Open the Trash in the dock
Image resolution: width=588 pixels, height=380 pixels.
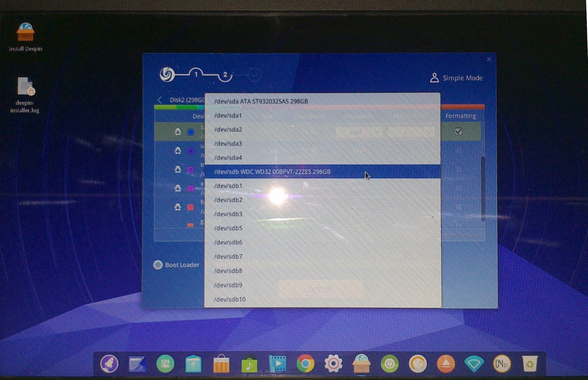point(530,364)
